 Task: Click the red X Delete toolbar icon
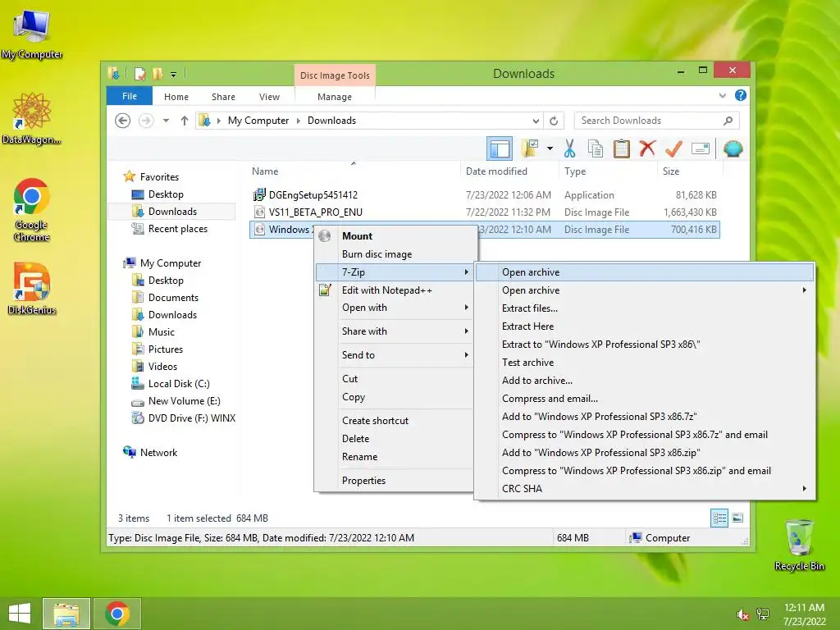pyautogui.click(x=647, y=148)
